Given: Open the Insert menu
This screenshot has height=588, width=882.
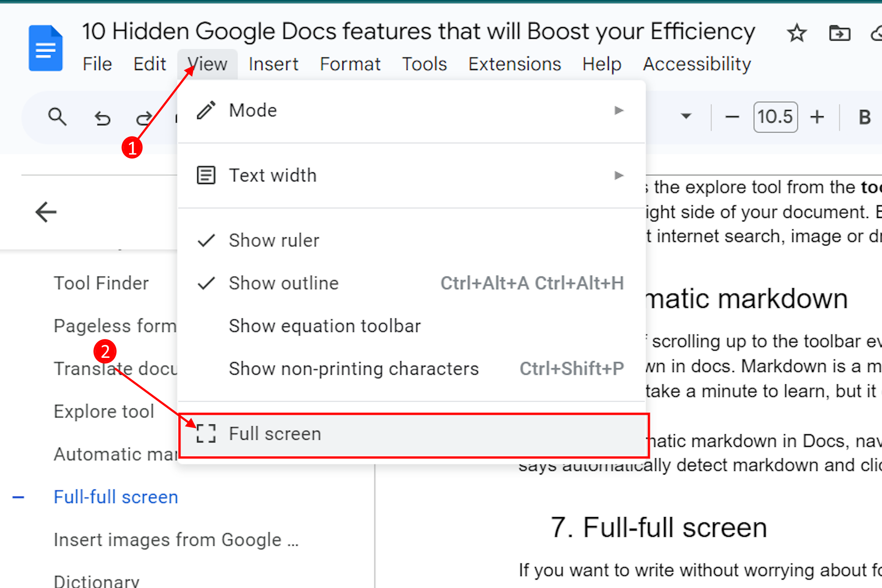Looking at the screenshot, I should pyautogui.click(x=273, y=64).
